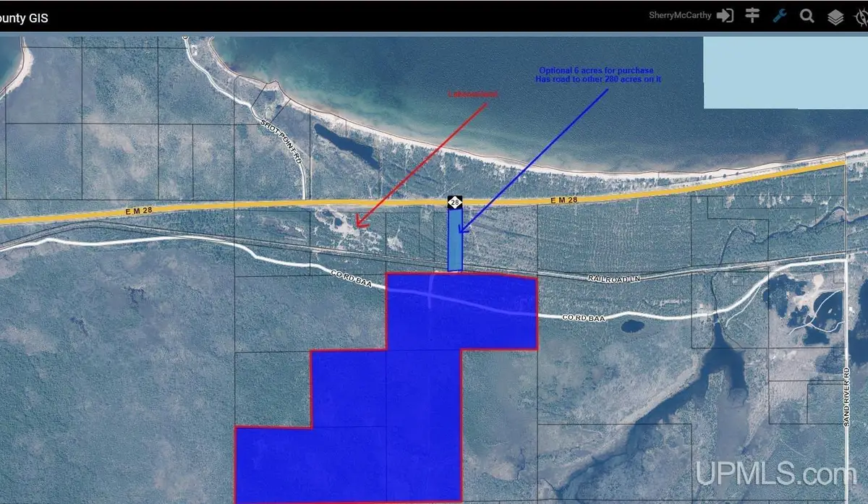Click the sign-out arrow icon
This screenshot has width=868, height=504.
coord(725,16)
